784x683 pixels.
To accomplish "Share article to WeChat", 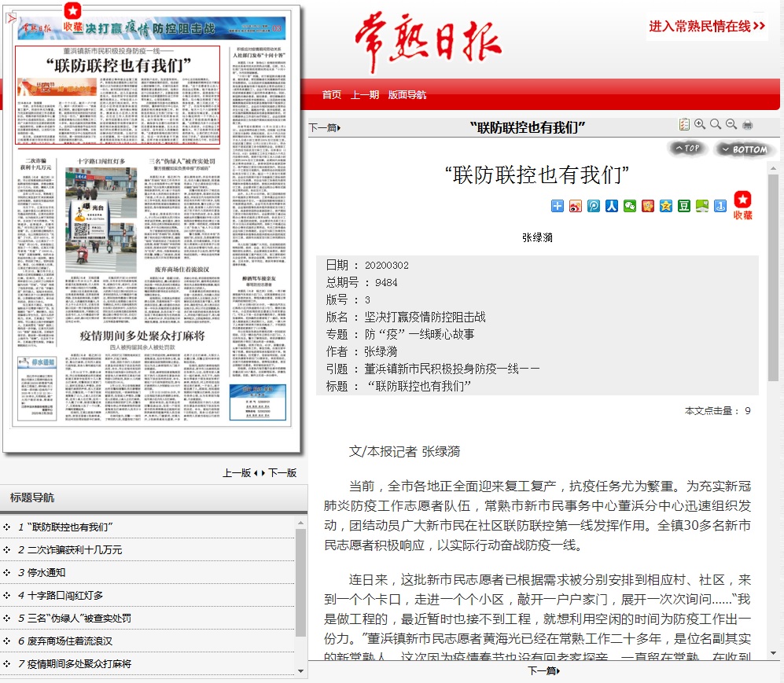I will [630, 206].
